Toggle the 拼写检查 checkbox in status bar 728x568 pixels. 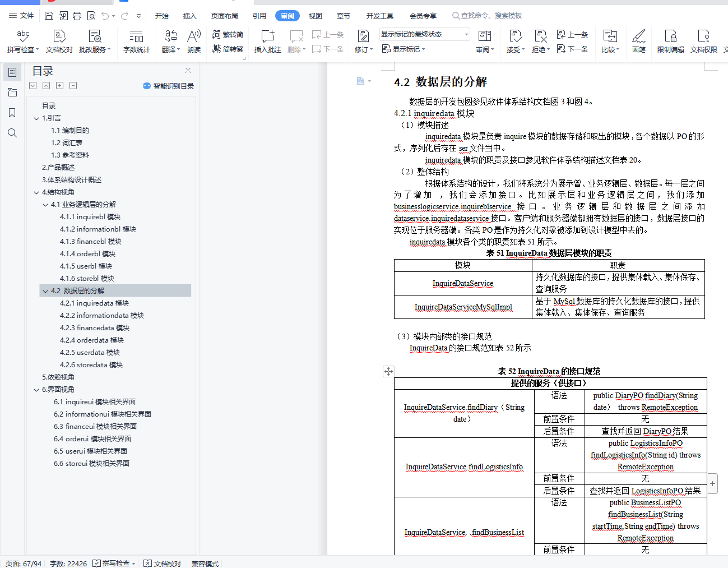96,563
